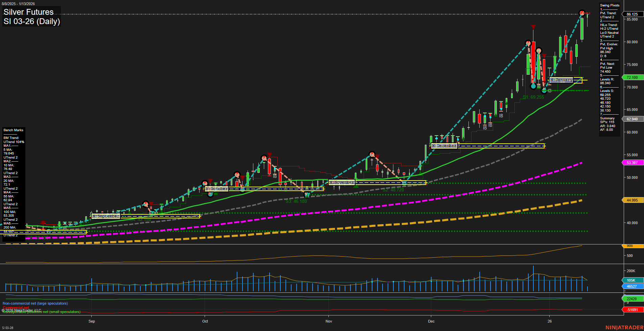
Task: Click the Swing Pivots panel title
Action: 609,5
